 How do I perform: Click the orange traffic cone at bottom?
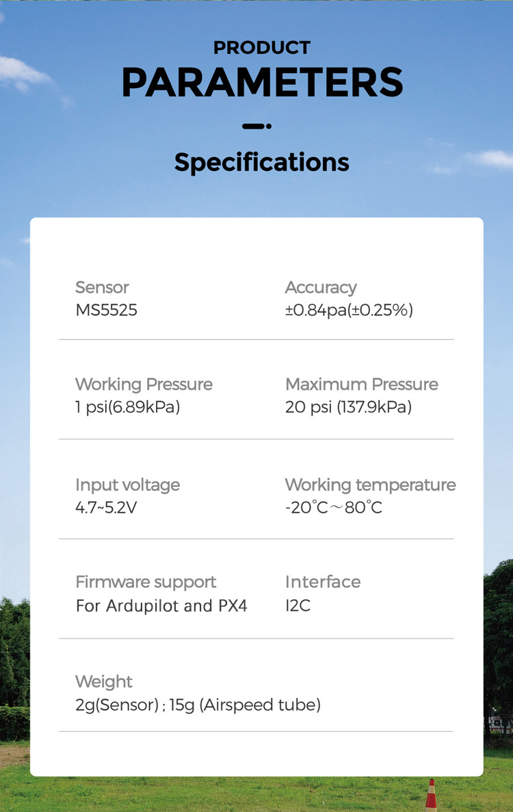(x=431, y=796)
